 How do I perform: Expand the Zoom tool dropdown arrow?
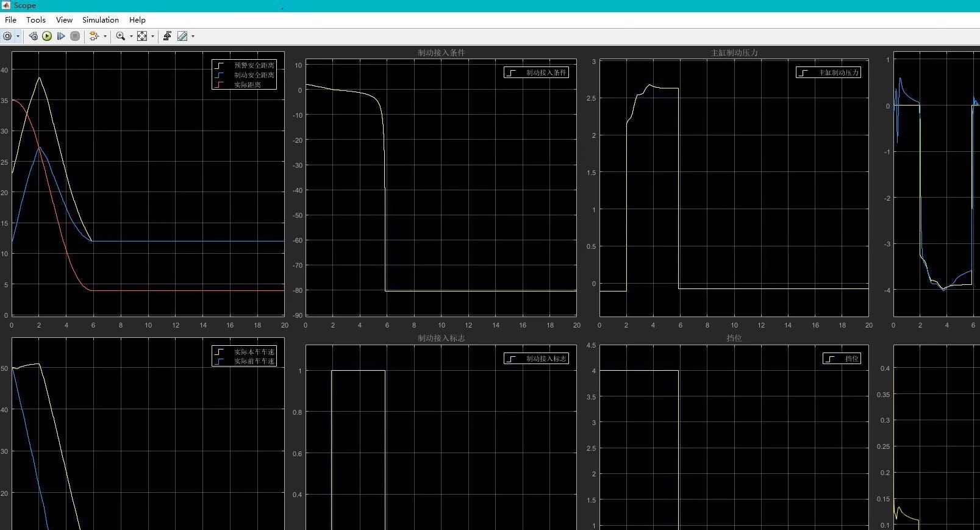point(131,37)
